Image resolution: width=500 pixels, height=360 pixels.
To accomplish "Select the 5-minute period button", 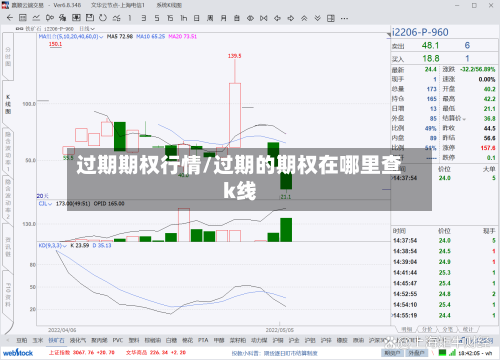I will [x=157, y=18].
